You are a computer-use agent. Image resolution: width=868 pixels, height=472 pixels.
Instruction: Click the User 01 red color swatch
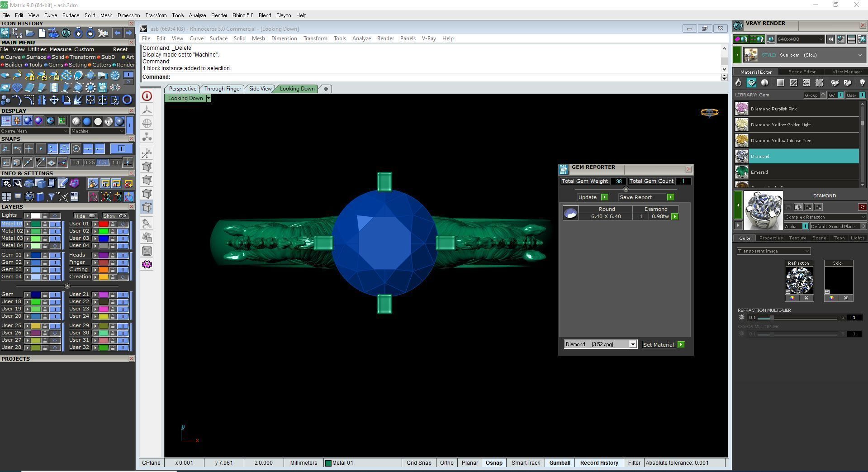104,224
